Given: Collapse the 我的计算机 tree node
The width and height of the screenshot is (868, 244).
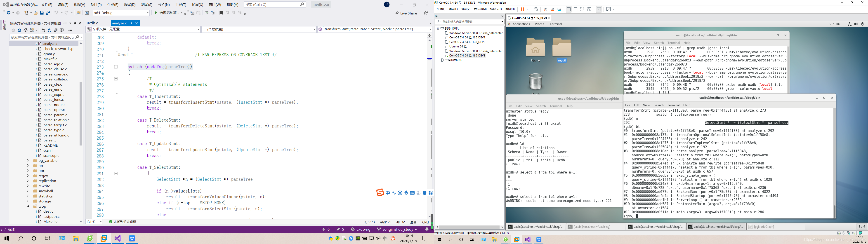Looking at the screenshot, I should pos(438,29).
